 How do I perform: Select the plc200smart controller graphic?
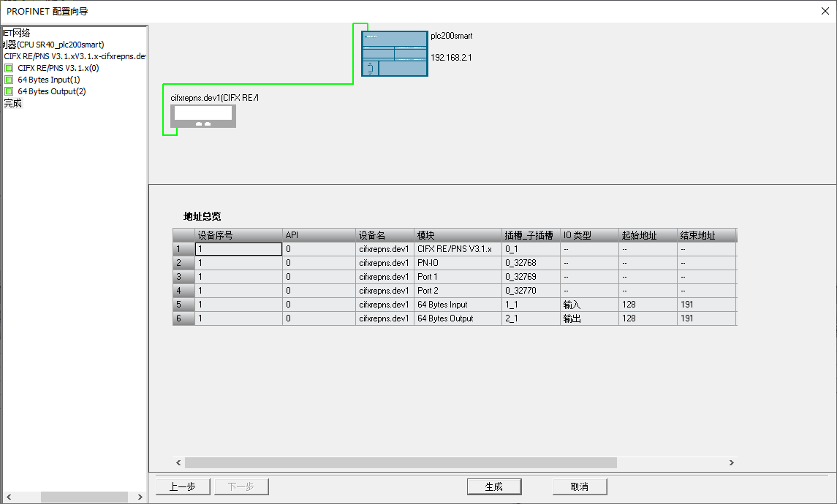[x=395, y=54]
